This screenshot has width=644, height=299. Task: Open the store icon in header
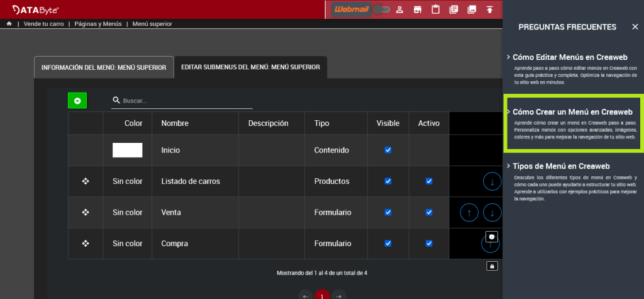point(417,9)
